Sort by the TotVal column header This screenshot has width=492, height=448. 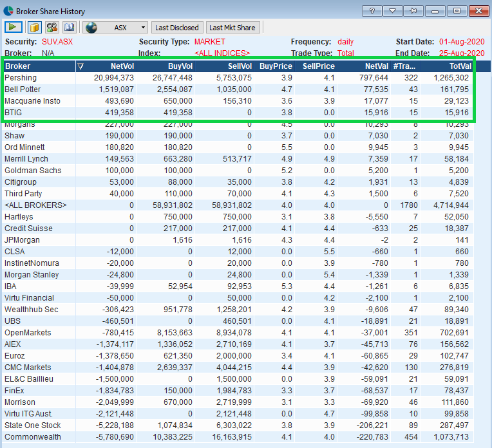(x=447, y=66)
